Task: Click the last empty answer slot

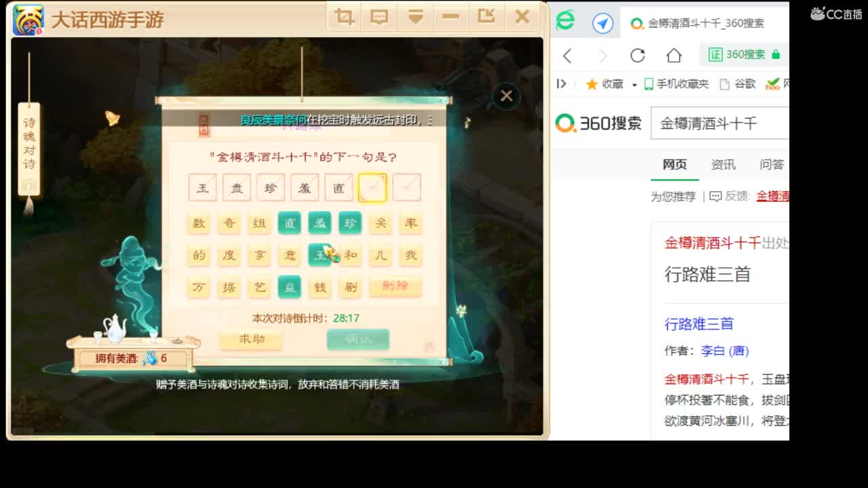Action: tap(406, 188)
